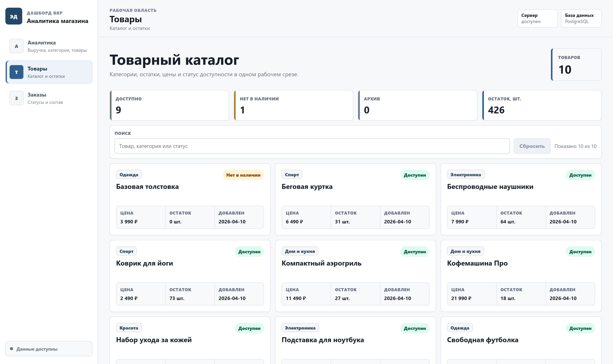Screen dimensions: 613x364
Task: Click the 'Товарный каталог' heading
Action: click(174, 60)
